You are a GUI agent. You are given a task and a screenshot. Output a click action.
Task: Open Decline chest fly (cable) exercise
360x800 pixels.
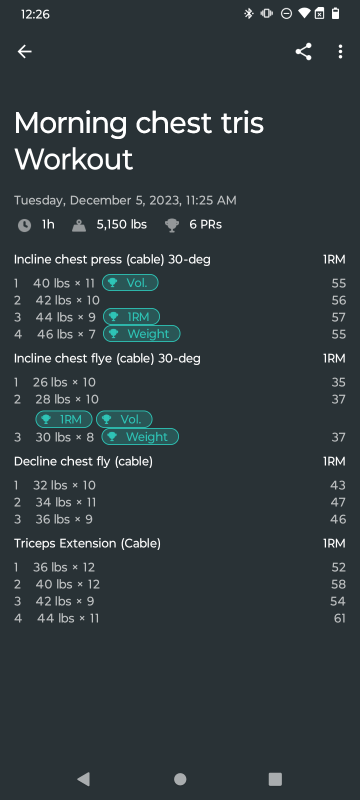83,462
